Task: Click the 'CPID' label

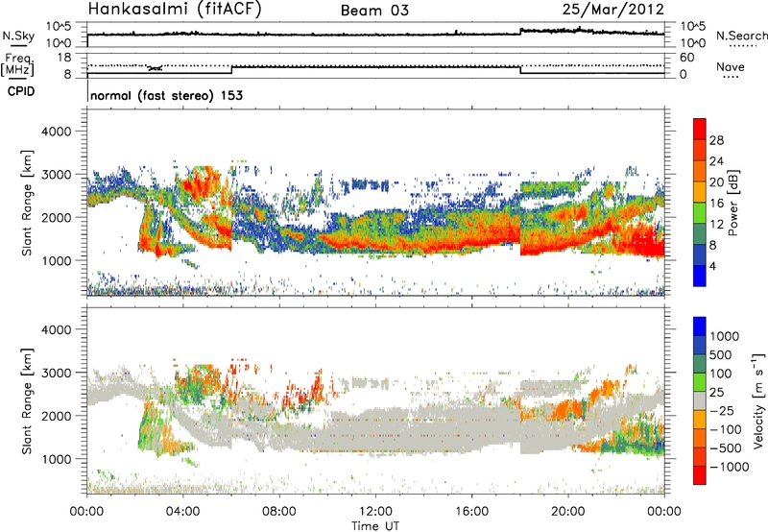Action: point(21,91)
